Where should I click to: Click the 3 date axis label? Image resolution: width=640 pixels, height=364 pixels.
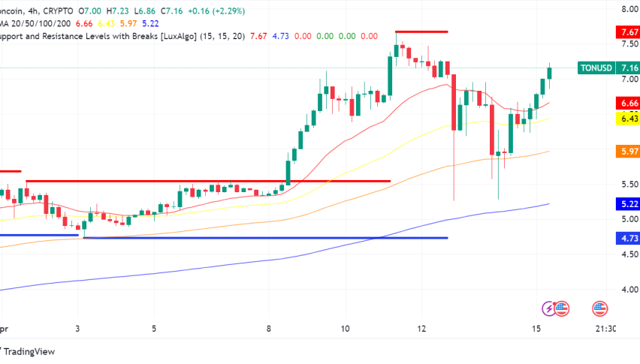[77, 329]
